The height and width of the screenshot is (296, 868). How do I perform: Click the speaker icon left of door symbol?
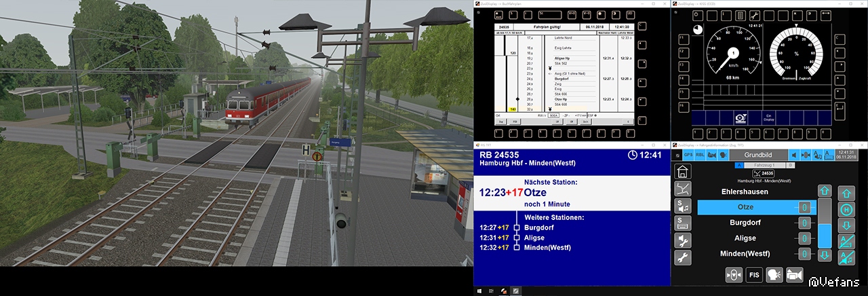click(x=794, y=155)
